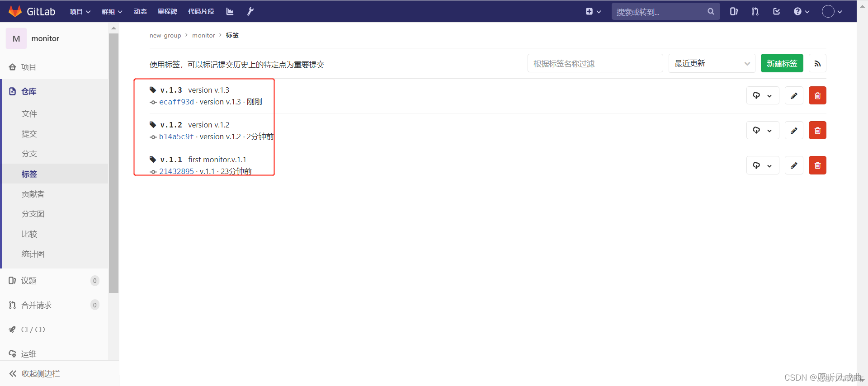Open the new item plus dropdown
Image resolution: width=868 pixels, height=386 pixels.
pos(593,11)
